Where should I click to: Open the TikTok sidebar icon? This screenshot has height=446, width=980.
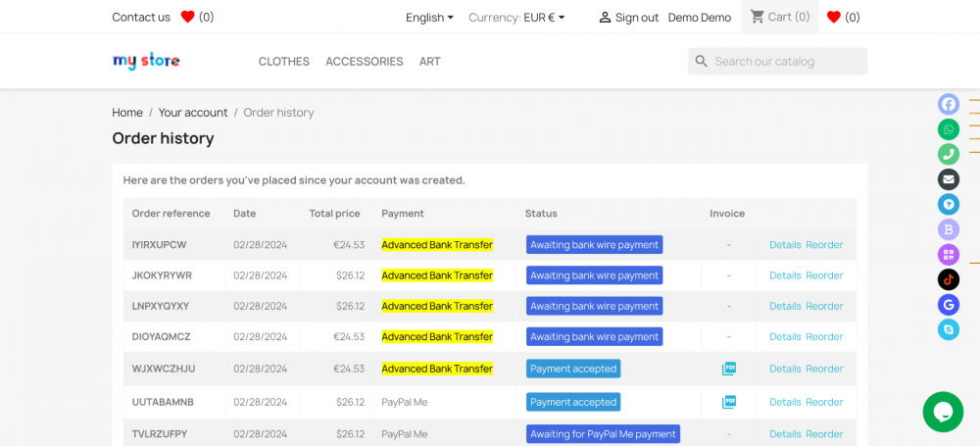[948, 279]
